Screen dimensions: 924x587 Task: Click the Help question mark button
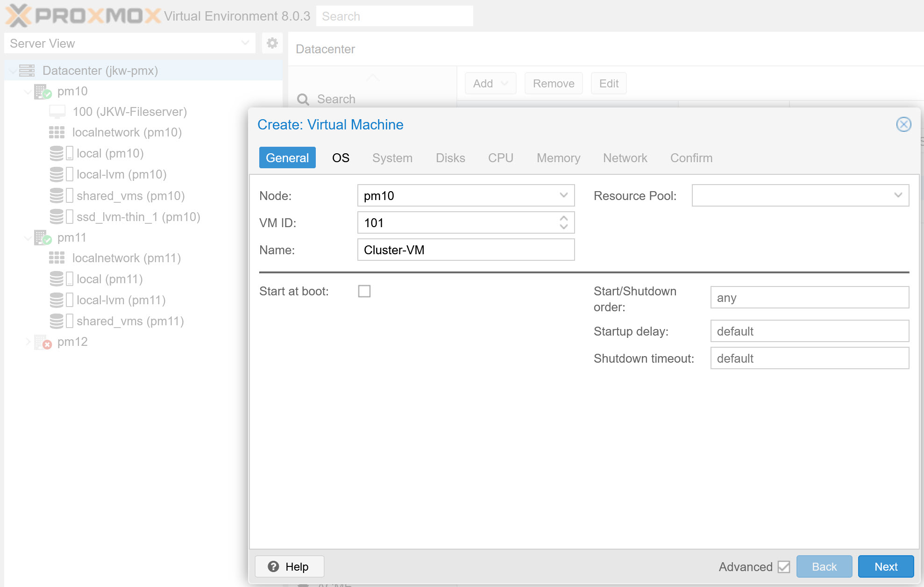(x=289, y=566)
